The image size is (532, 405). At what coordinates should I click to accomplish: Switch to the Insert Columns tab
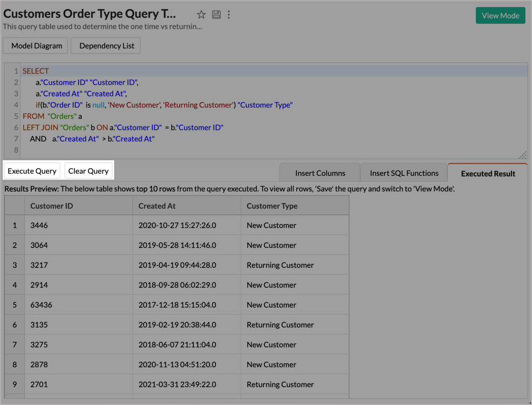[320, 173]
